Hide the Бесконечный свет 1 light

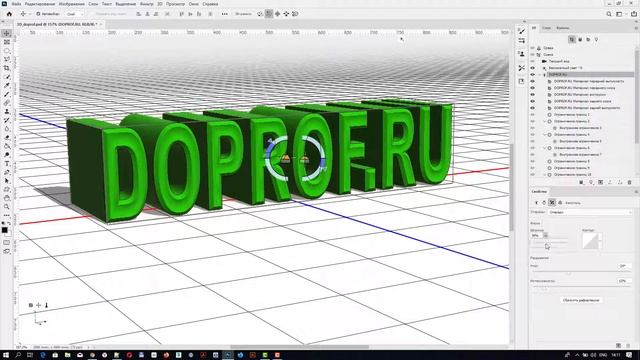tap(532, 68)
